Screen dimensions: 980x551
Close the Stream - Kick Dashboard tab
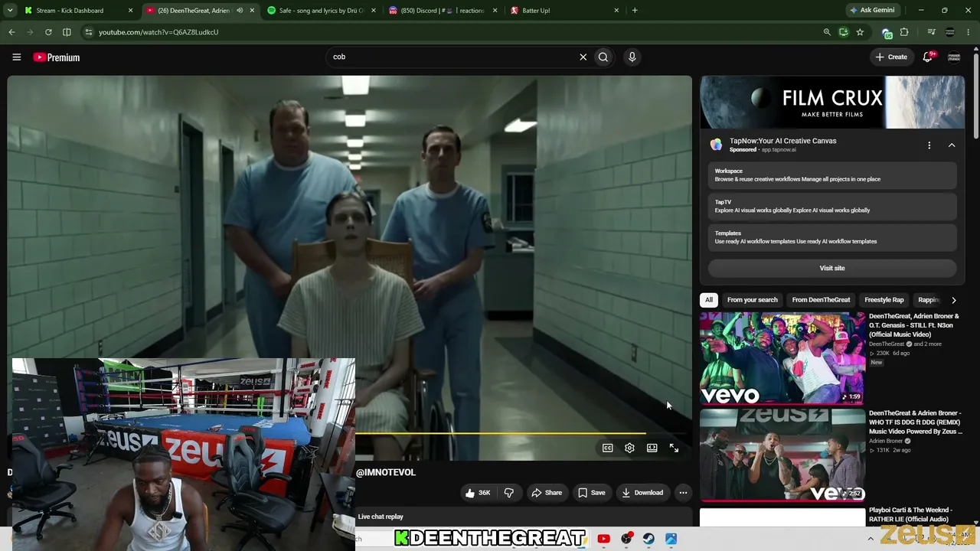tap(130, 11)
